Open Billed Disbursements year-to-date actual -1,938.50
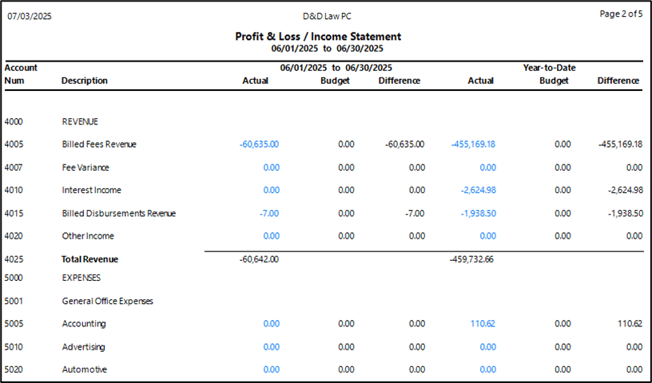This screenshot has width=652, height=383. tap(478, 213)
